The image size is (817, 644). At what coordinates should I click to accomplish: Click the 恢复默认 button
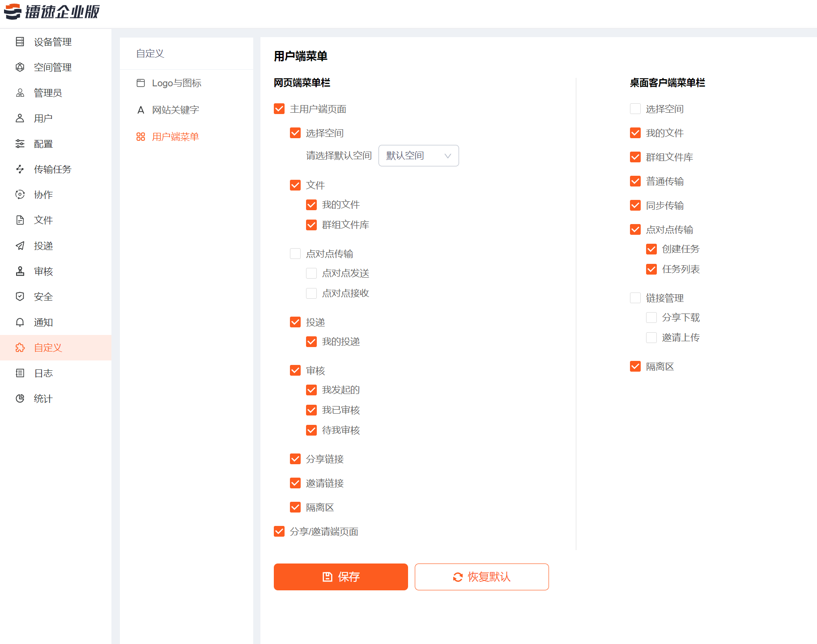[x=481, y=577]
